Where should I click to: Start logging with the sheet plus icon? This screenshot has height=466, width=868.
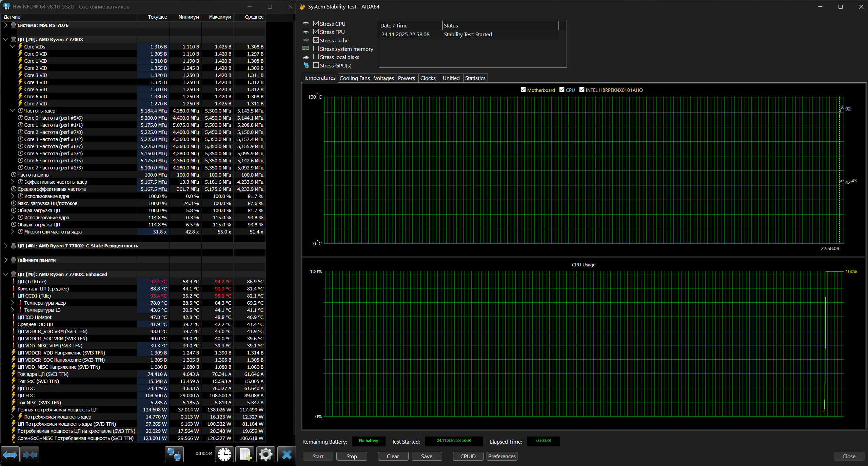coord(245,454)
